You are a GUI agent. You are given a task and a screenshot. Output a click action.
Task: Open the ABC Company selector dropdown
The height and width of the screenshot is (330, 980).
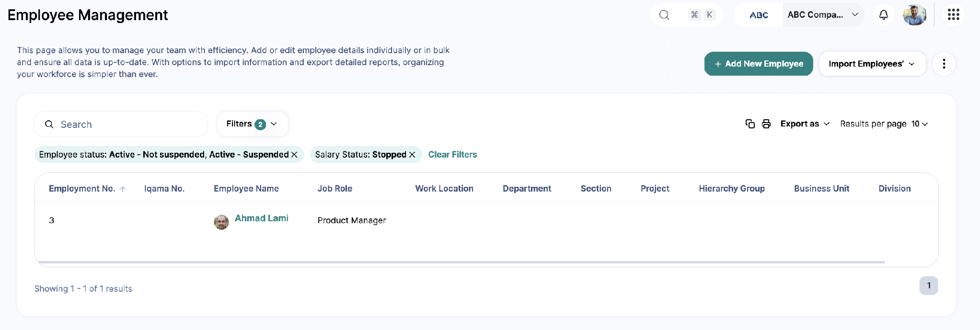coord(823,15)
